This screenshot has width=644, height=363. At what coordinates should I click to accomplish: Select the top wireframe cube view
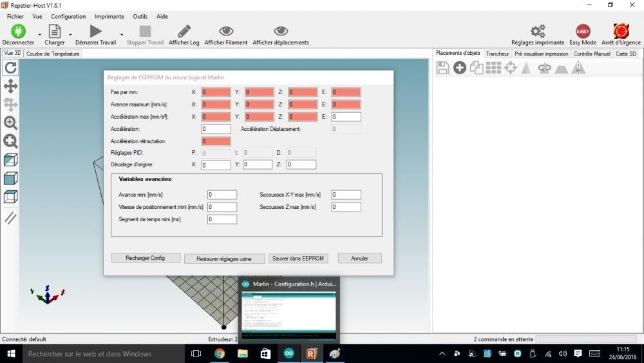pos(11,197)
